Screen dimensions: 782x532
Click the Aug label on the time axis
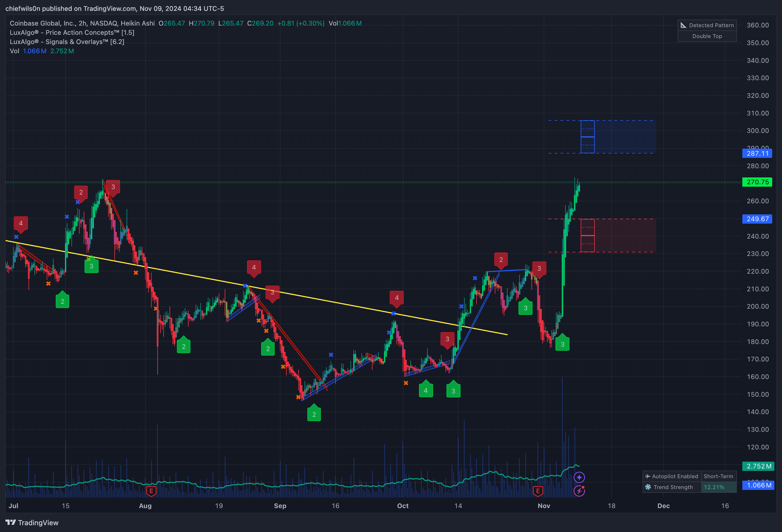pos(145,506)
